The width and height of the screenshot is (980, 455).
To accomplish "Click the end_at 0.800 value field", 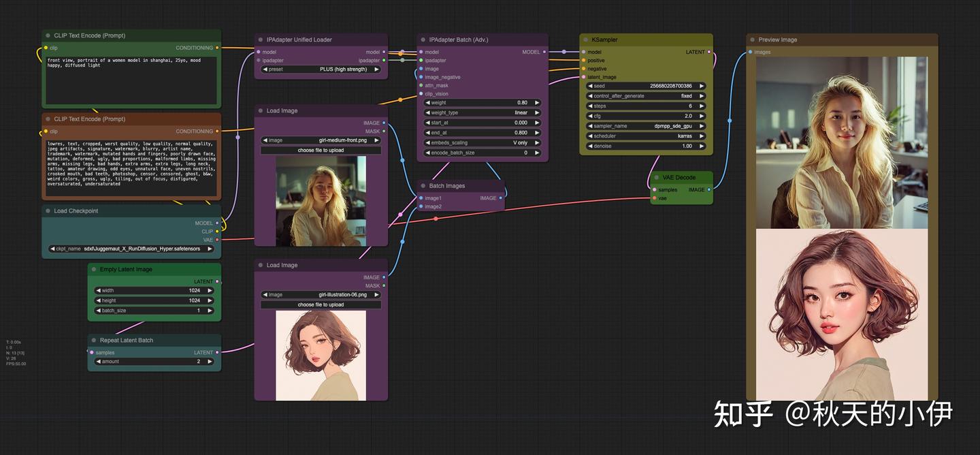I will [483, 133].
